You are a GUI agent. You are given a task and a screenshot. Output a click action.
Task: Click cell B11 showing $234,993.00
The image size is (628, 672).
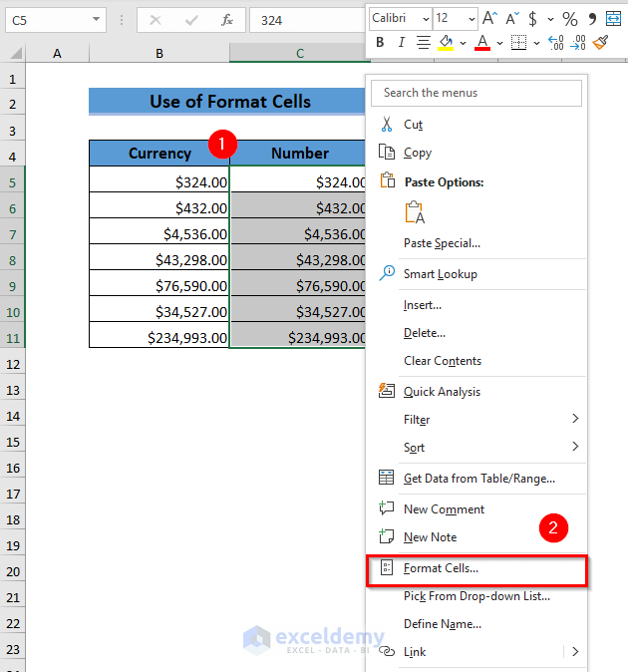tap(159, 335)
